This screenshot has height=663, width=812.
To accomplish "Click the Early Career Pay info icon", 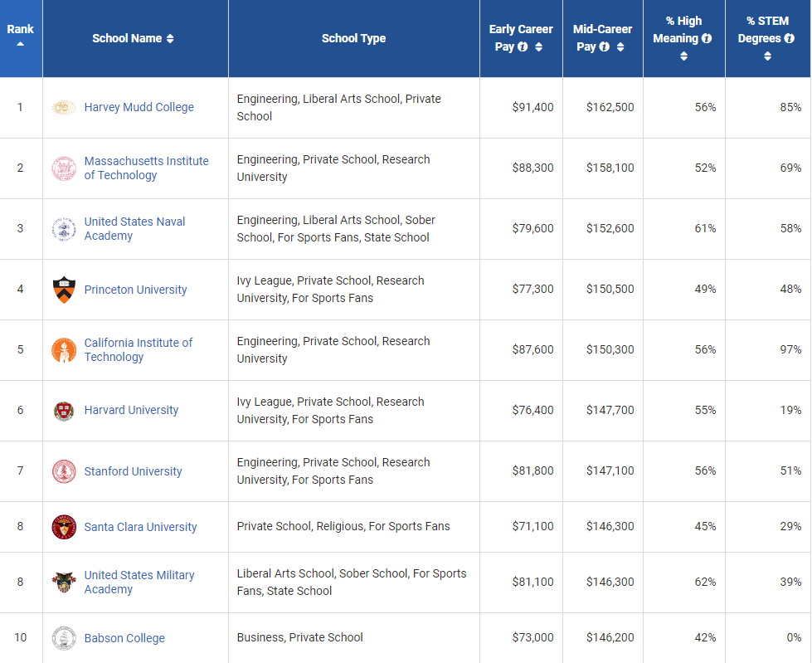I will (523, 47).
